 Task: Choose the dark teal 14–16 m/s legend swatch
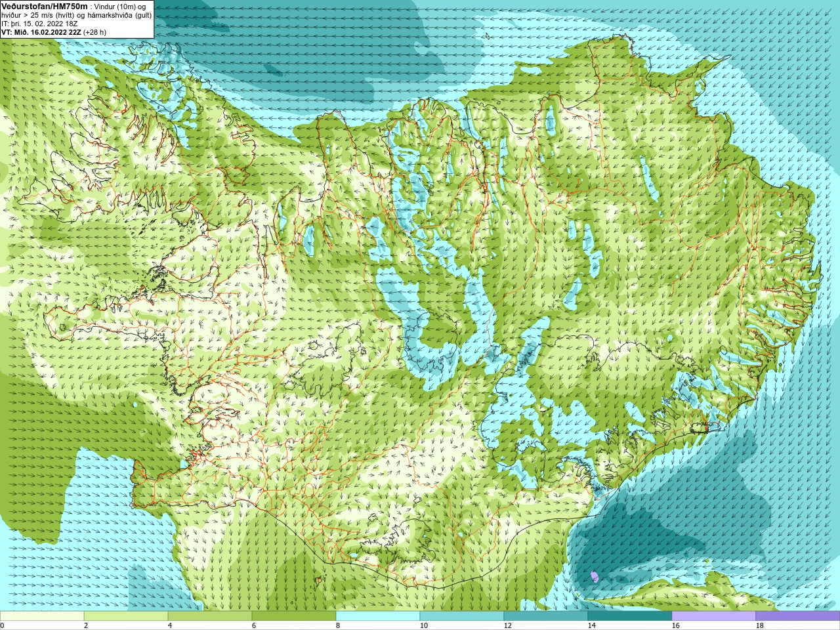(x=630, y=616)
